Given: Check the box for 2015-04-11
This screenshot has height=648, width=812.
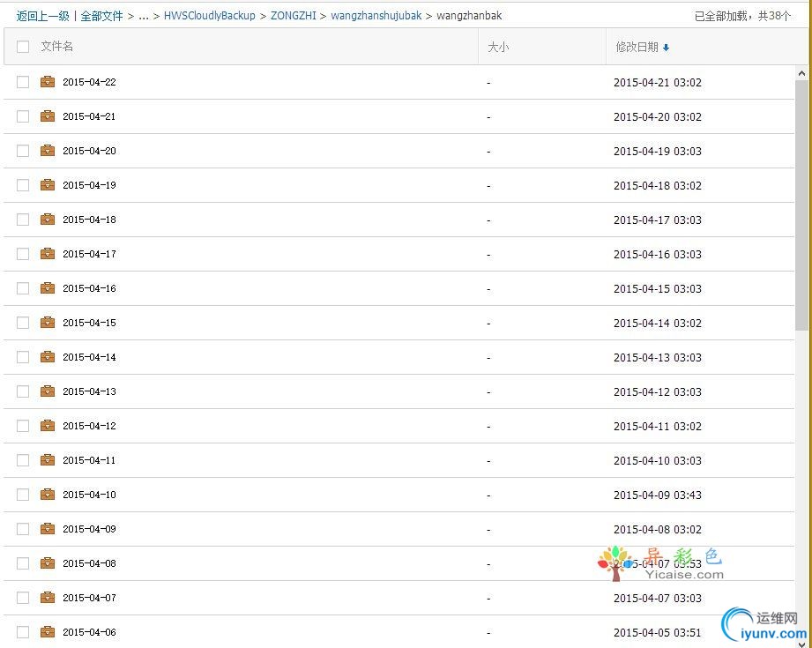Looking at the screenshot, I should (x=23, y=460).
